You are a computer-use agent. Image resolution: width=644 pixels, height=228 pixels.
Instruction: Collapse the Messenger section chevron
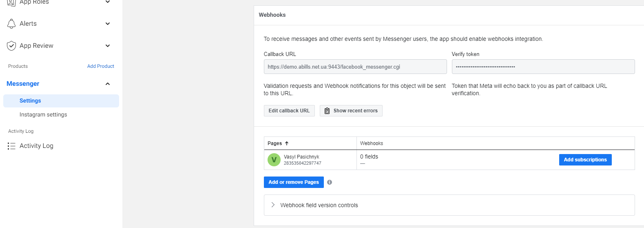108,84
